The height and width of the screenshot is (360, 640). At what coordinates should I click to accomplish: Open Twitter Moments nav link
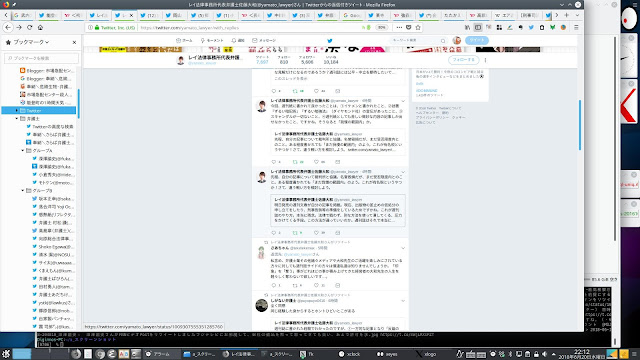[212, 40]
